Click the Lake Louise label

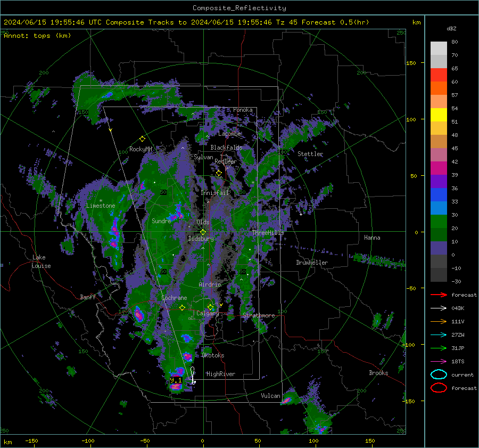click(41, 262)
